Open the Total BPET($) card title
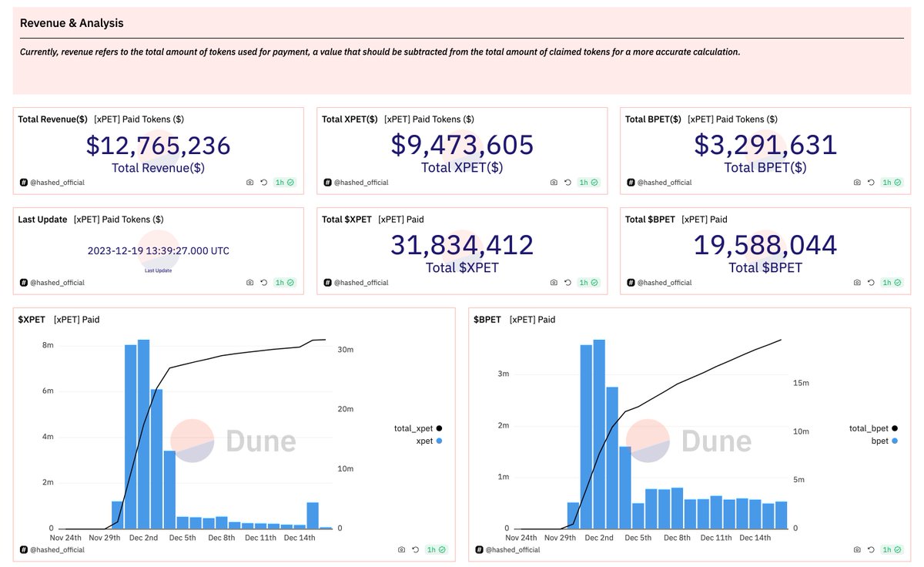This screenshot has height=567, width=924. tap(653, 119)
